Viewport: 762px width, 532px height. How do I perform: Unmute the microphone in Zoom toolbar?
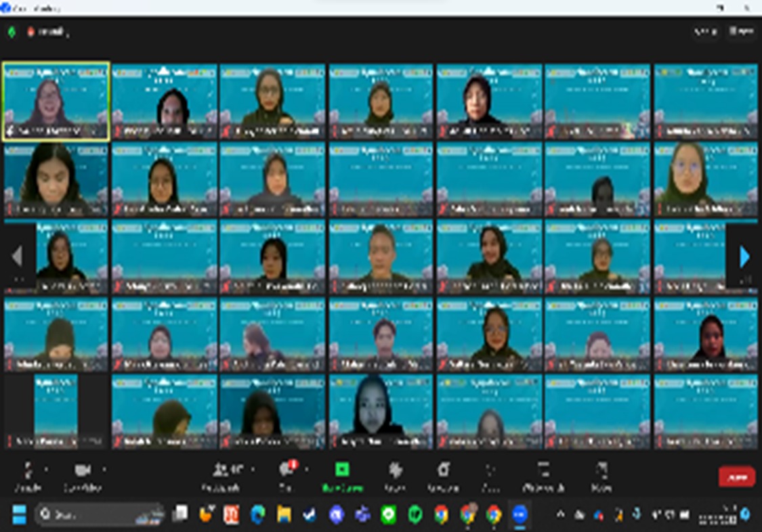pyautogui.click(x=28, y=472)
